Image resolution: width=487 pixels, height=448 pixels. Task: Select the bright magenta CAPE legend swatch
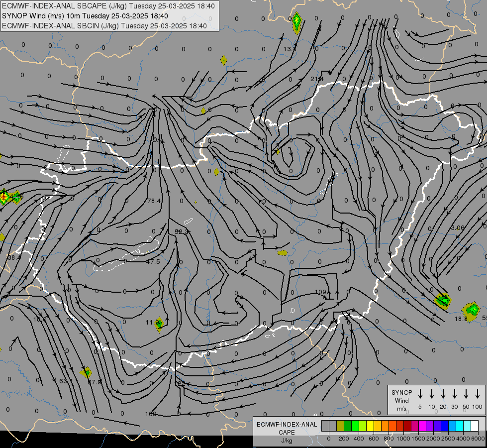pyautogui.click(x=422, y=426)
